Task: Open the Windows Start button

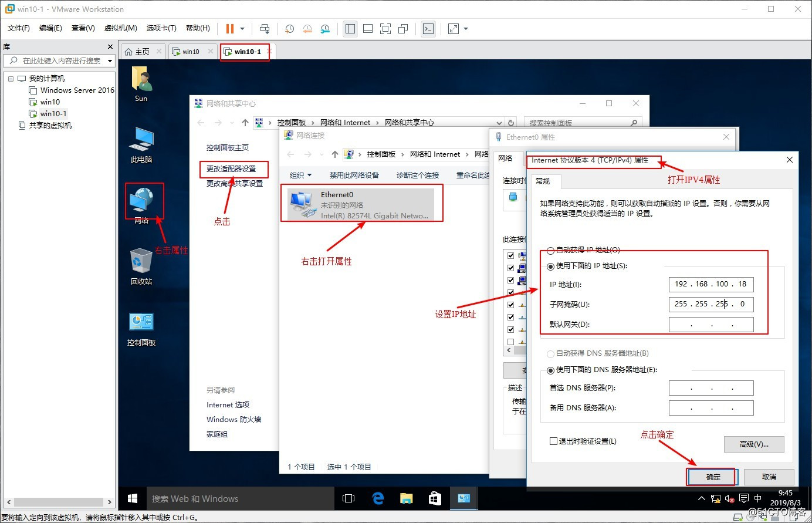Action: (x=133, y=498)
